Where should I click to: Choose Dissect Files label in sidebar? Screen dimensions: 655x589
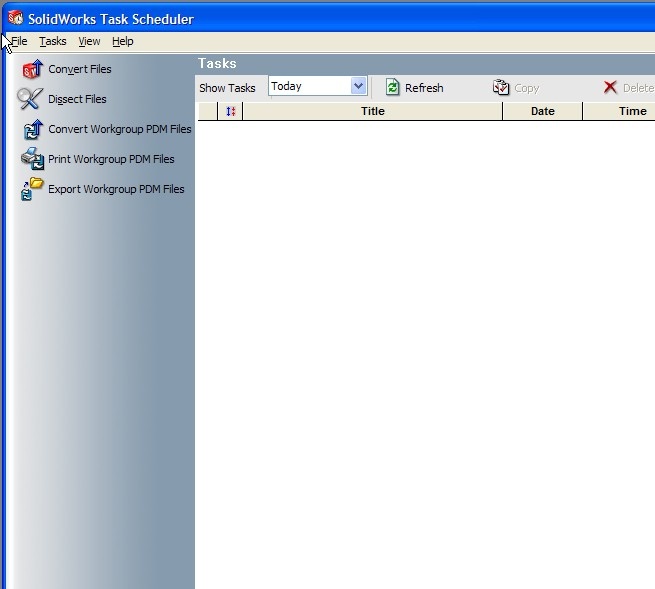(x=77, y=99)
